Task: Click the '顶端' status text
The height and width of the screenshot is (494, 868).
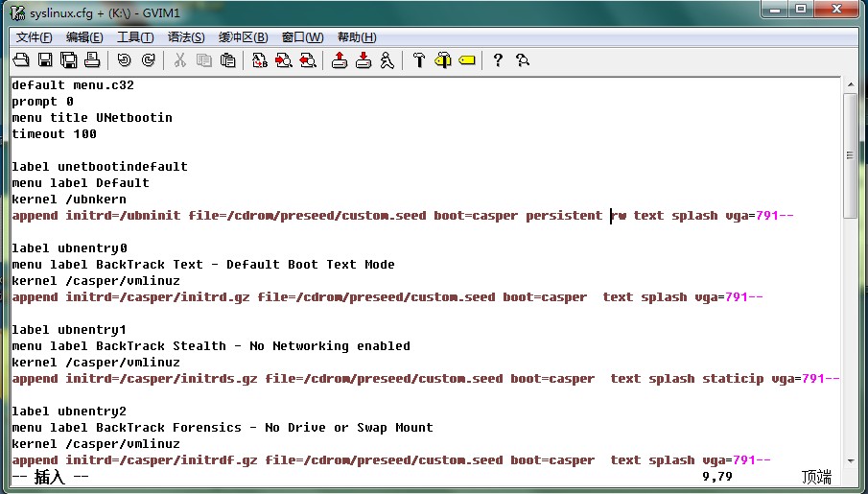Action: tap(816, 477)
